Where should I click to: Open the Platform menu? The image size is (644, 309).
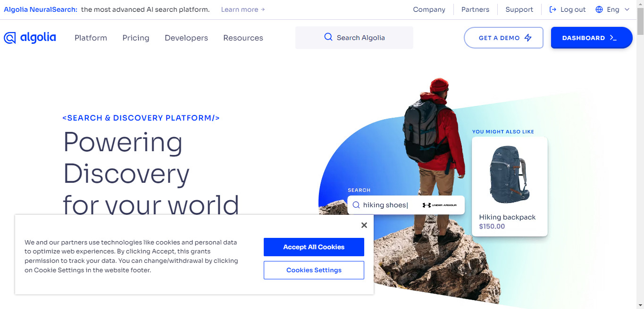pyautogui.click(x=91, y=38)
